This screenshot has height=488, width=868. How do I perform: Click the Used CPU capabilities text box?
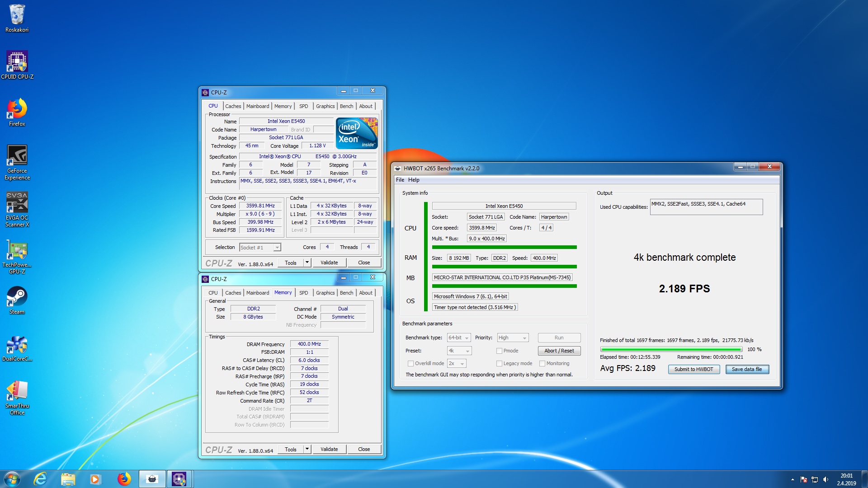tap(706, 207)
